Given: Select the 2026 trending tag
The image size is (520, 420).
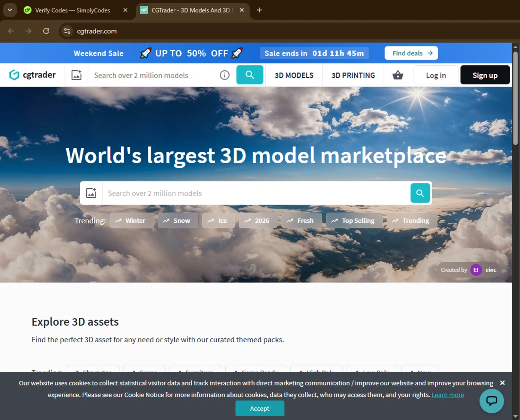Looking at the screenshot, I should (x=258, y=221).
